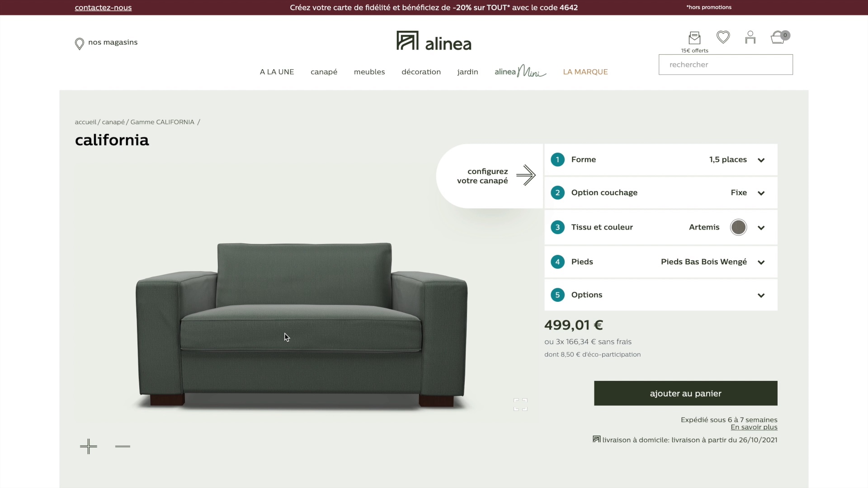The width and height of the screenshot is (868, 488).
Task: Open the shopping cart icon
Action: pos(778,37)
